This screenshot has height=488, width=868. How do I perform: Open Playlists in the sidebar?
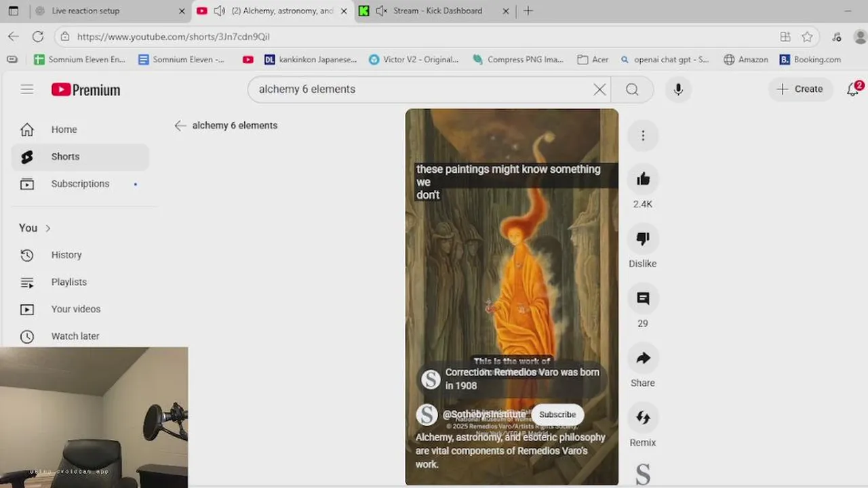pos(80,282)
